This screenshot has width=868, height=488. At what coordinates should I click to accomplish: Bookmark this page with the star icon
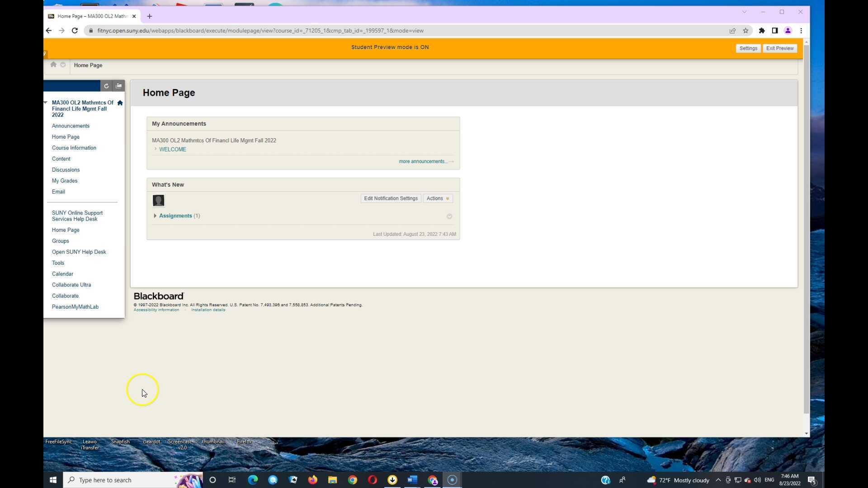coord(745,31)
